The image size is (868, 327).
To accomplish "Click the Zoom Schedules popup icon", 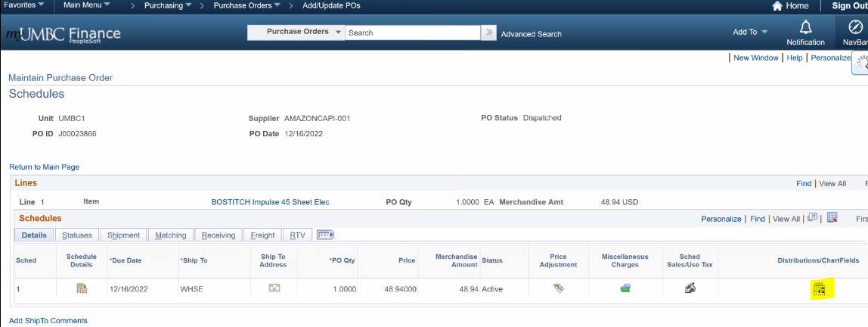I will pos(812,218).
